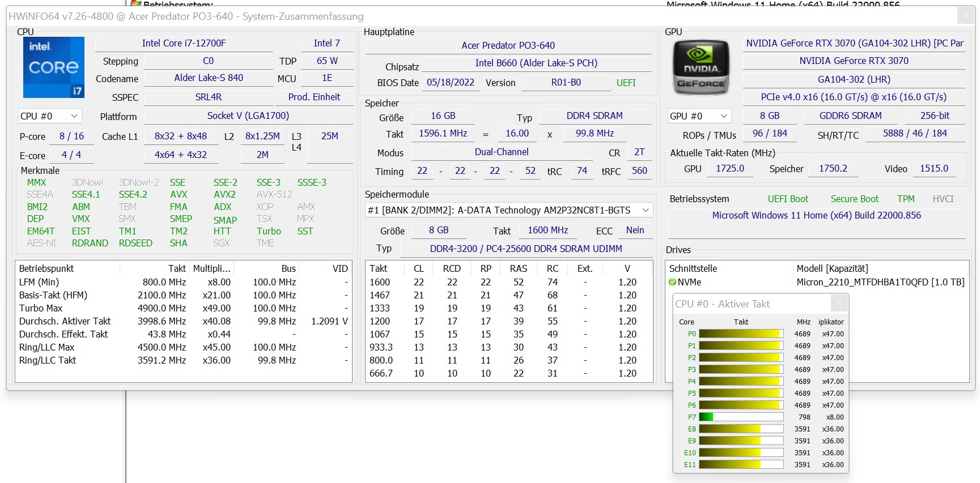Click Windows 11 Home build text under Betriebssystem
This screenshot has height=483, width=980.
point(816,216)
